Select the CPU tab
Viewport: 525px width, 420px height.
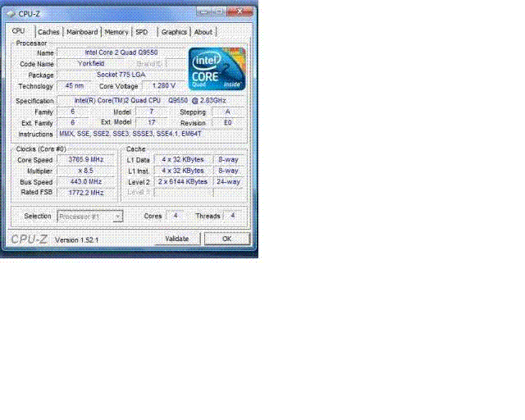pyautogui.click(x=18, y=31)
